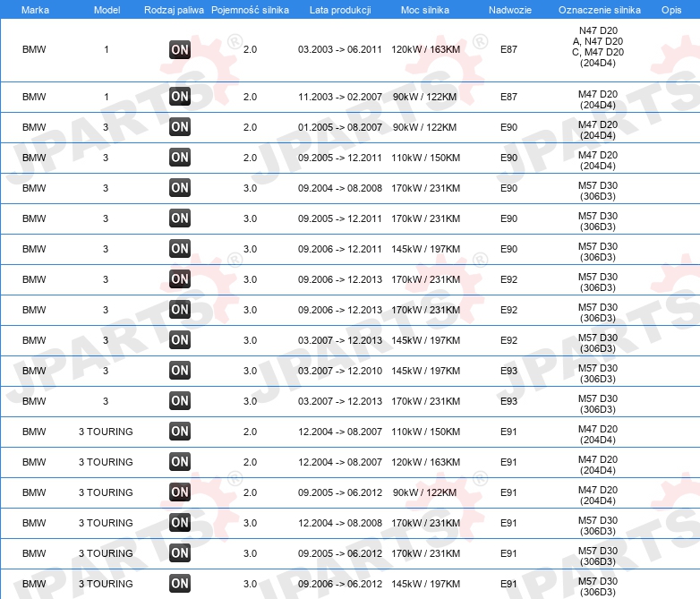Click the ON fuel icon in the 11.2003 -> 02.2007 row
This screenshot has height=599, width=700.
[180, 97]
